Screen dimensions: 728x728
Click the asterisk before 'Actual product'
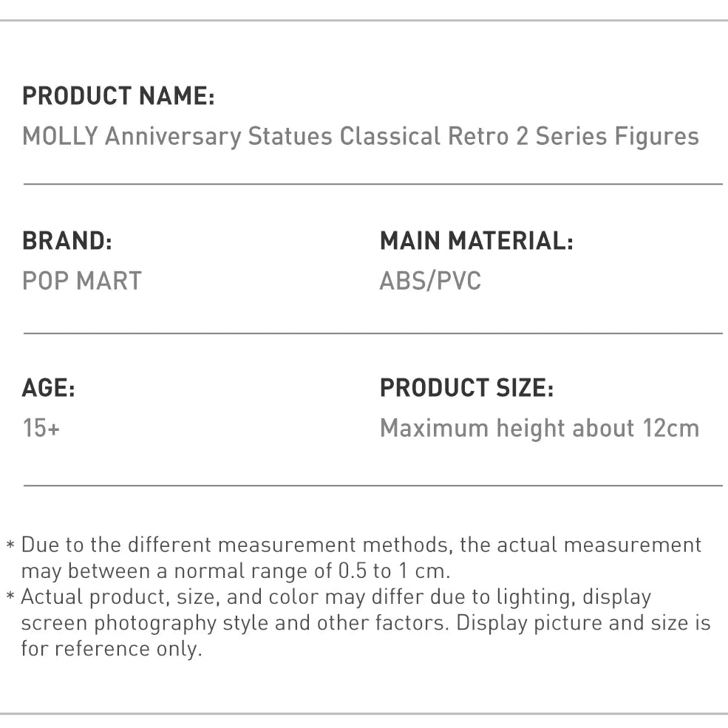click(10, 598)
